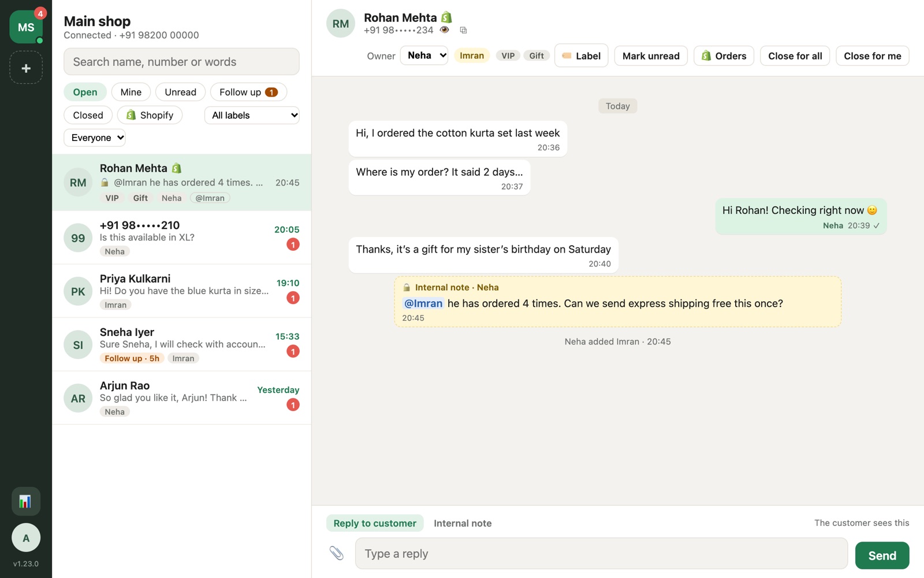Click the VIP label in chat header

508,55
